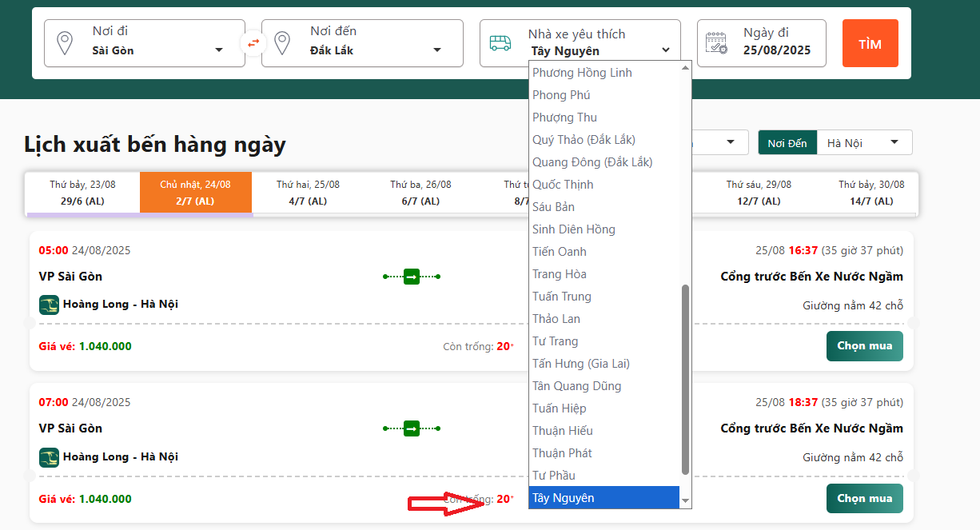
Task: Click the dropdown list scroll down arrow
Action: [x=685, y=501]
